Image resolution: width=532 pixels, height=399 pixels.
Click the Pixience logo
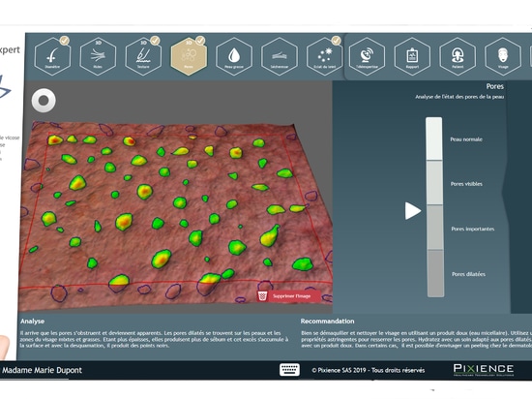tap(483, 370)
